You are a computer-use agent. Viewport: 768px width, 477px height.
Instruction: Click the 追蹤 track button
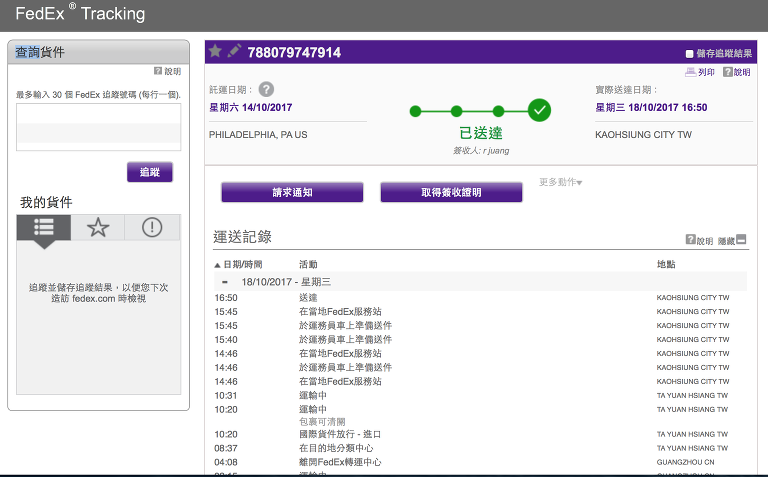149,172
